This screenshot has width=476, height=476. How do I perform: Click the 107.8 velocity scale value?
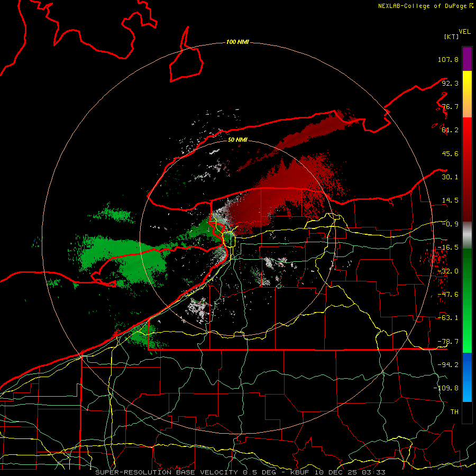coord(448,59)
